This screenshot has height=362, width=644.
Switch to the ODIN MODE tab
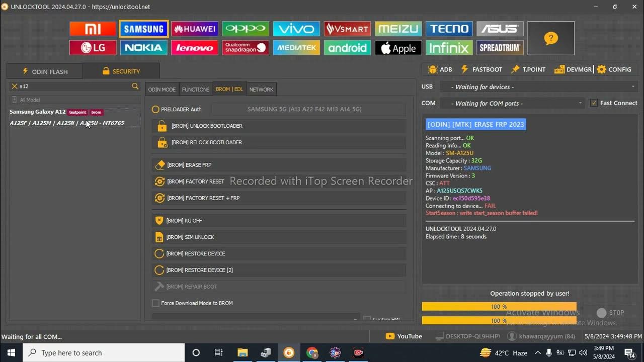click(162, 89)
